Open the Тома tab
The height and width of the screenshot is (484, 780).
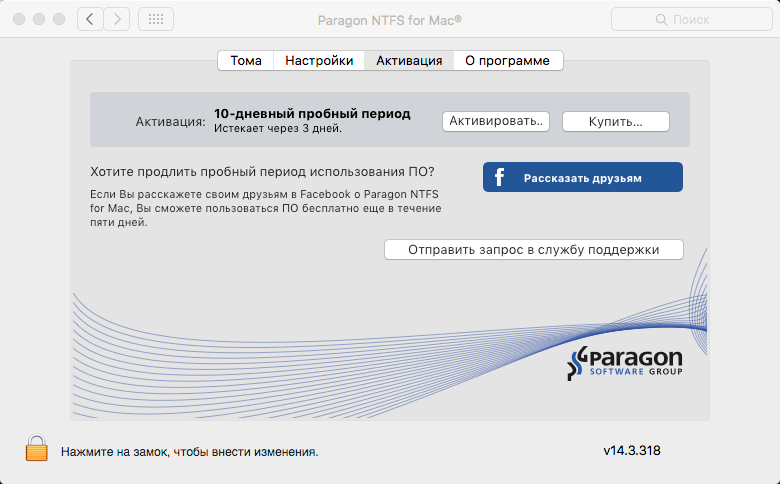point(246,61)
